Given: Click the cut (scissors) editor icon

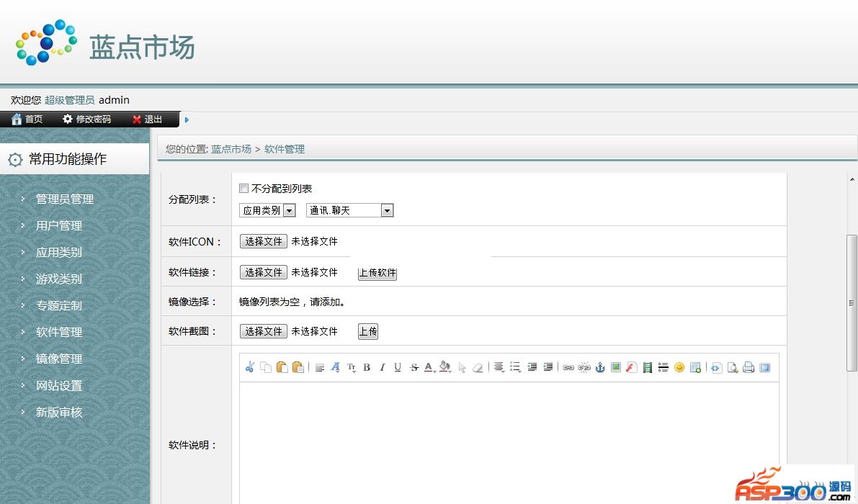Looking at the screenshot, I should point(250,367).
